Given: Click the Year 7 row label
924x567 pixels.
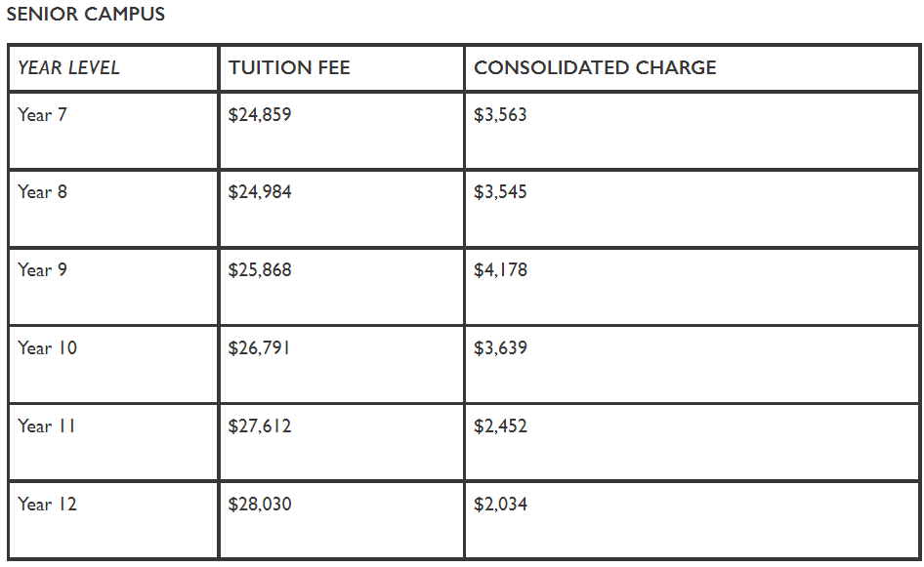Looking at the screenshot, I should tap(42, 114).
